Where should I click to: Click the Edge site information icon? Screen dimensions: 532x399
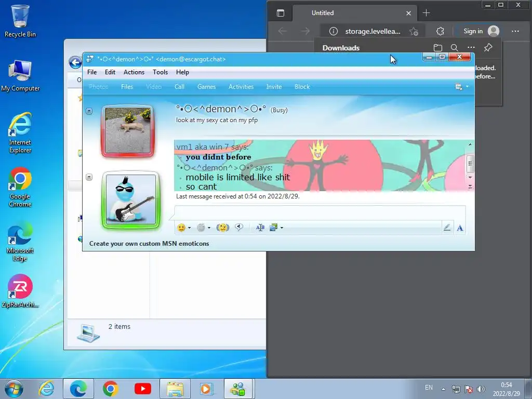click(334, 31)
